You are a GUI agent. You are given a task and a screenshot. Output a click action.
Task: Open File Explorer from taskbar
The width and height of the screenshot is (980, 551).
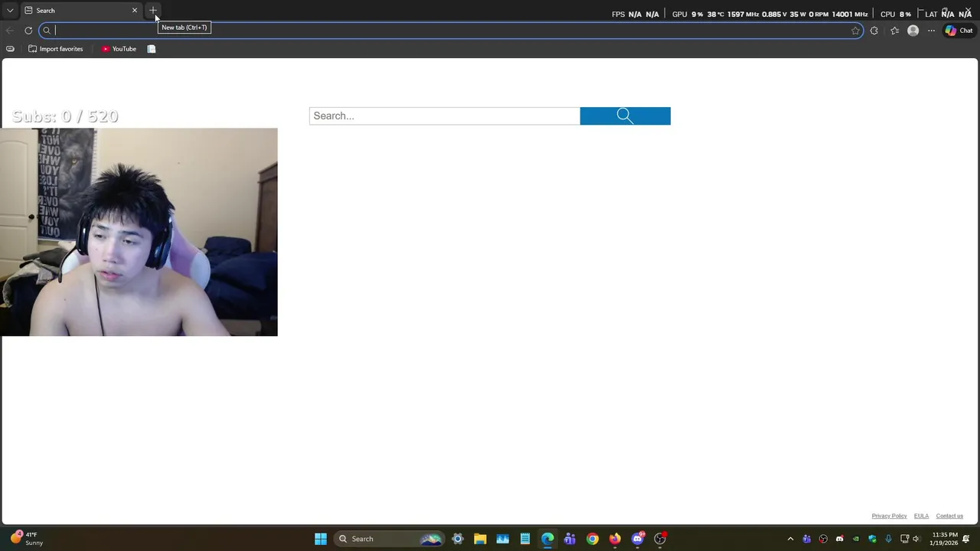480,539
